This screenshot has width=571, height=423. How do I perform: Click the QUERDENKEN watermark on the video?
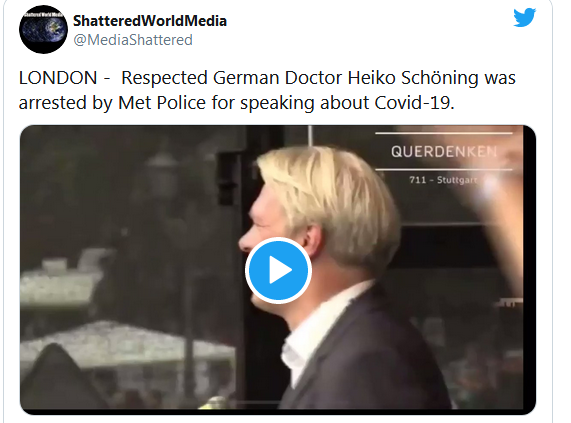(444, 151)
